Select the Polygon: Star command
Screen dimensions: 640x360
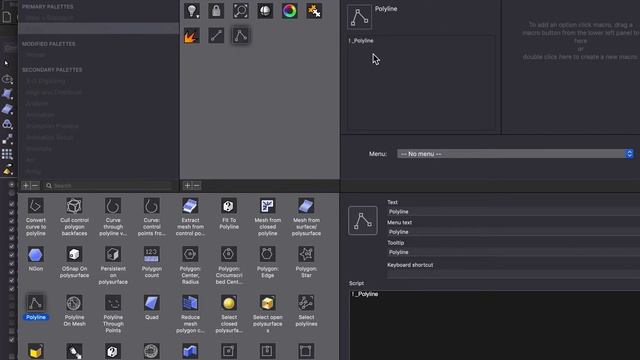click(306, 262)
